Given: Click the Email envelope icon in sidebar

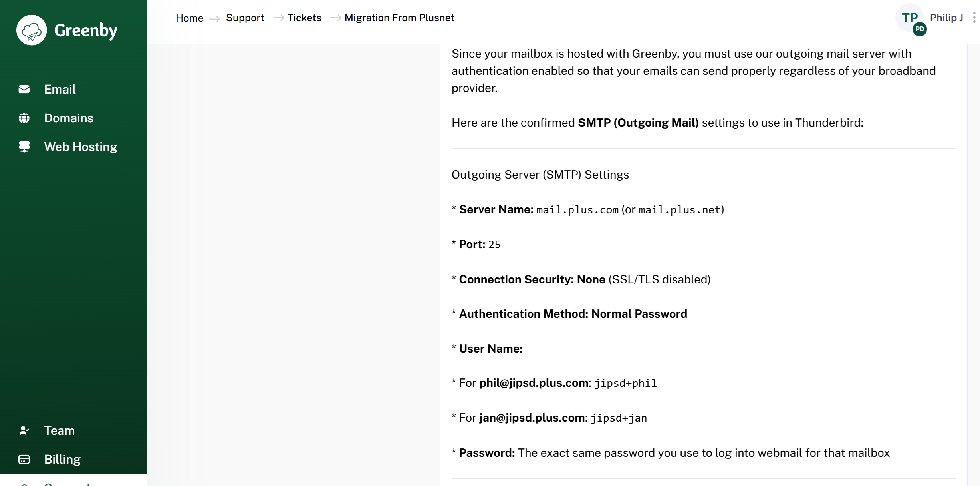Looking at the screenshot, I should [x=24, y=89].
